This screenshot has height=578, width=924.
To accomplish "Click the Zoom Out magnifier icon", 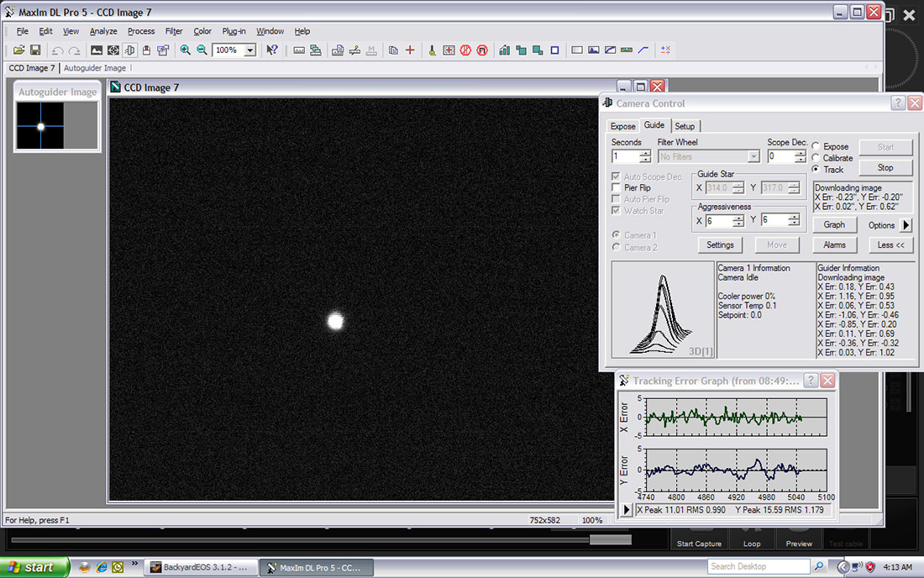I will [x=202, y=50].
